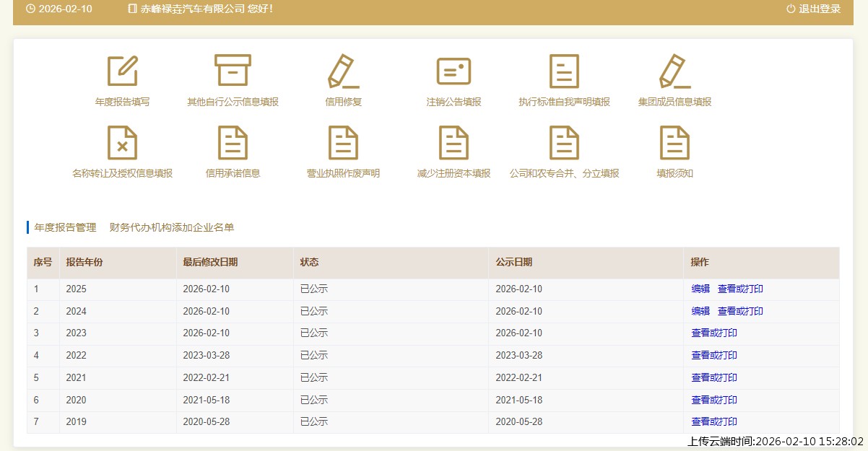Open the 年度报告填写 icon

[122, 71]
